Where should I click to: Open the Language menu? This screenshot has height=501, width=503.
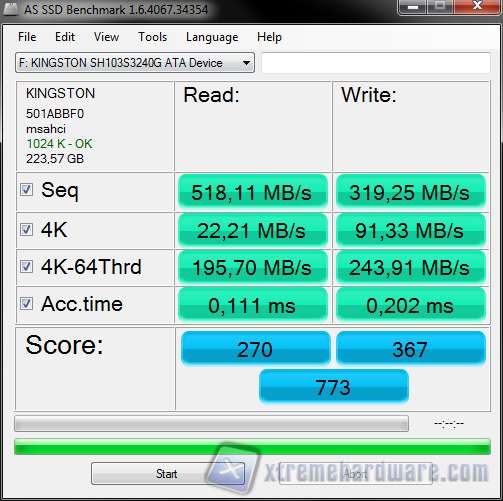tap(212, 37)
